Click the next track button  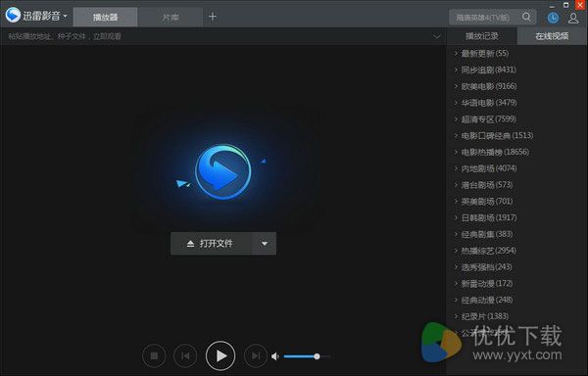tap(256, 355)
